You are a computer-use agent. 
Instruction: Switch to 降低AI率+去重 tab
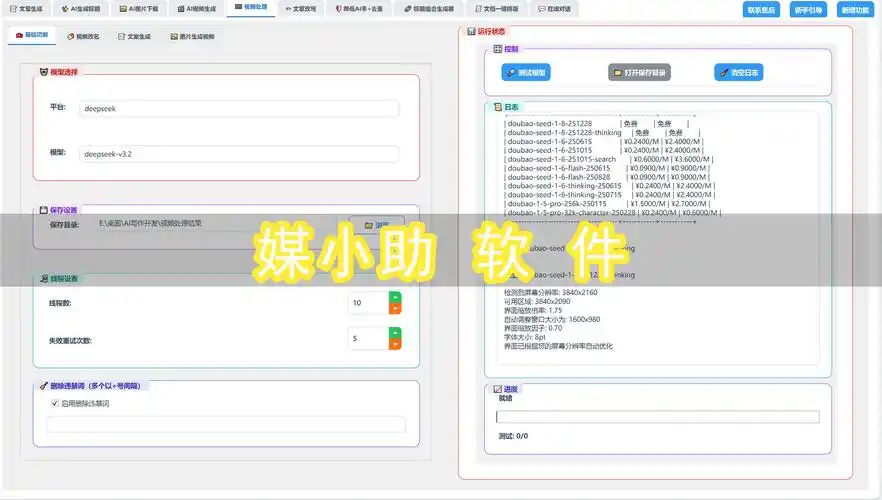359,8
